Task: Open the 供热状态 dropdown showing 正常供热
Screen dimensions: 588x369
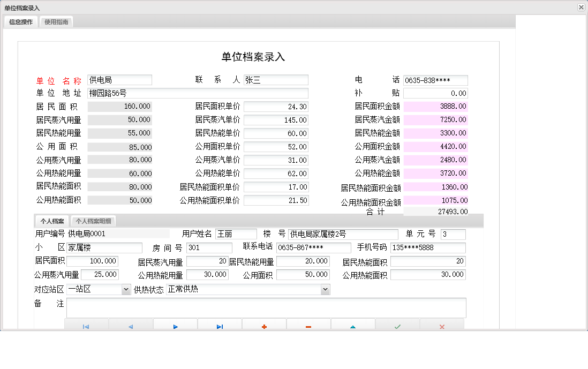Action: [325, 289]
